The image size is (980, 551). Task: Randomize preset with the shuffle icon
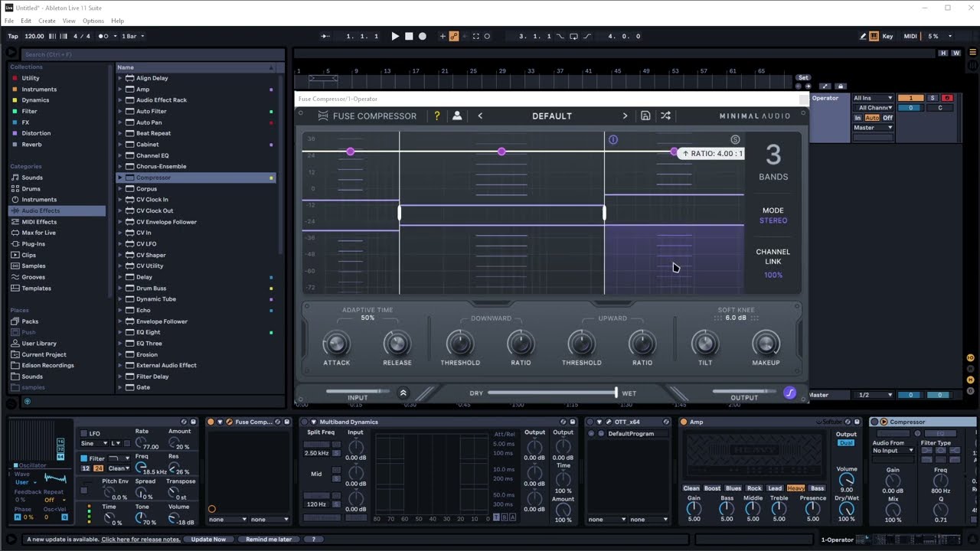pyautogui.click(x=665, y=116)
